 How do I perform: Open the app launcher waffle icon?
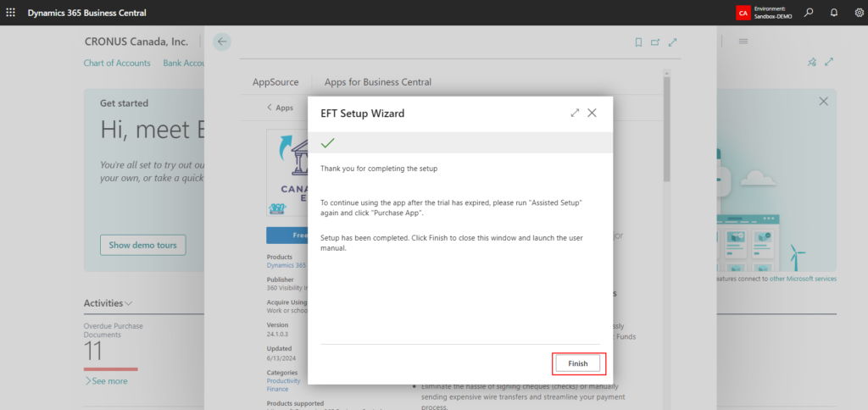point(10,12)
